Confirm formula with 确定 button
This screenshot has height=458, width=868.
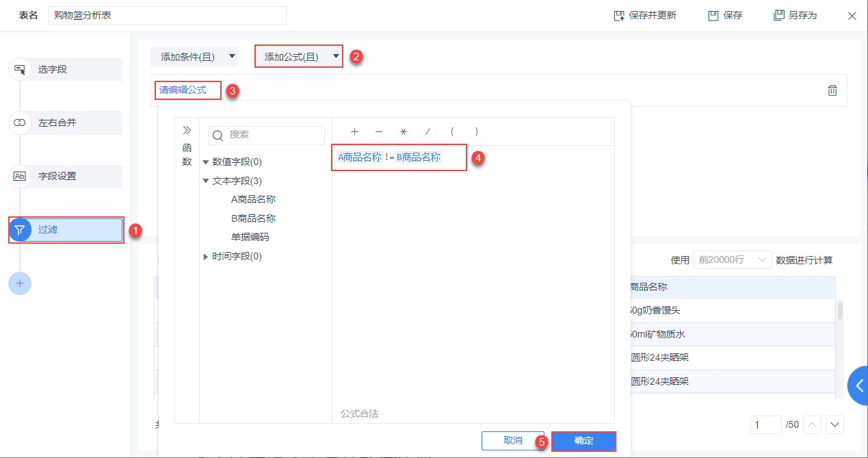pos(583,441)
